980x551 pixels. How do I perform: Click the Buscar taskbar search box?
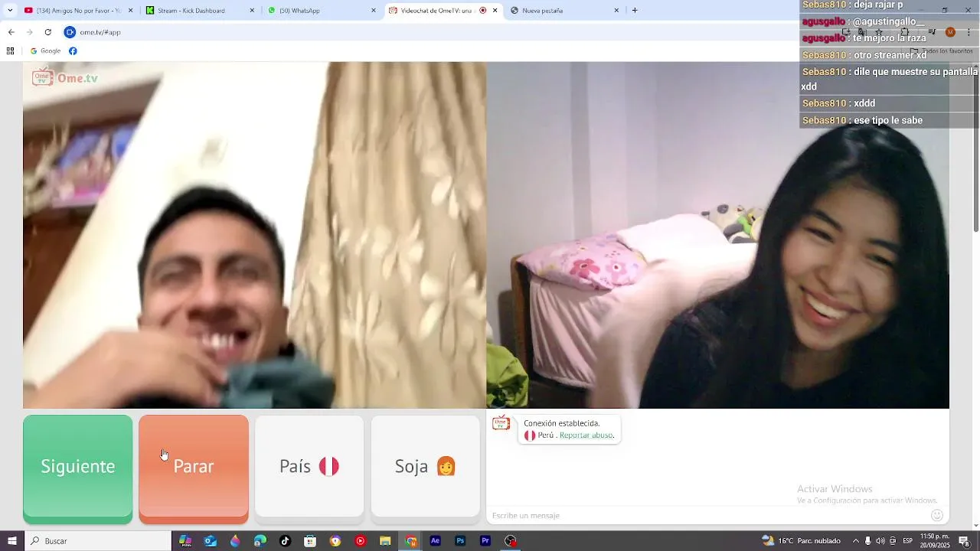pos(99,541)
